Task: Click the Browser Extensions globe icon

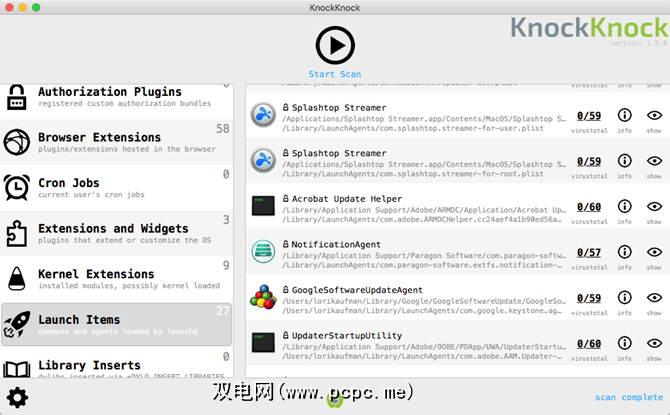Action: pyautogui.click(x=17, y=142)
